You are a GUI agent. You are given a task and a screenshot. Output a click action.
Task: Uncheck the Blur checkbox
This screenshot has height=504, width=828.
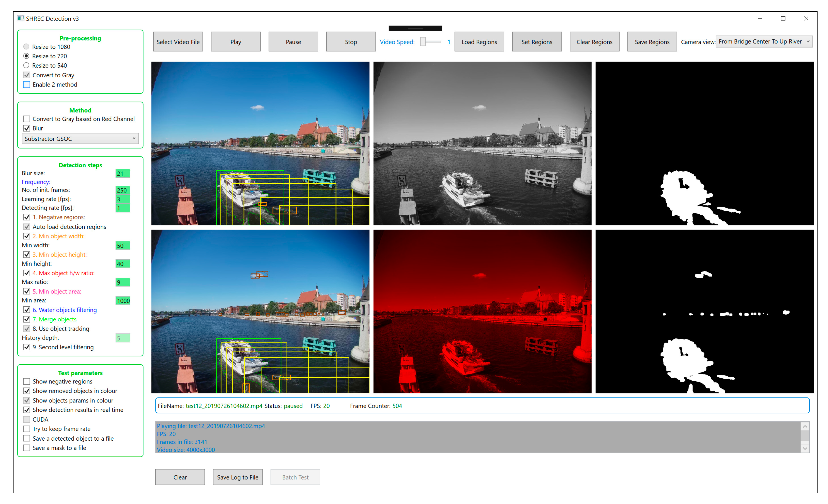click(x=27, y=128)
